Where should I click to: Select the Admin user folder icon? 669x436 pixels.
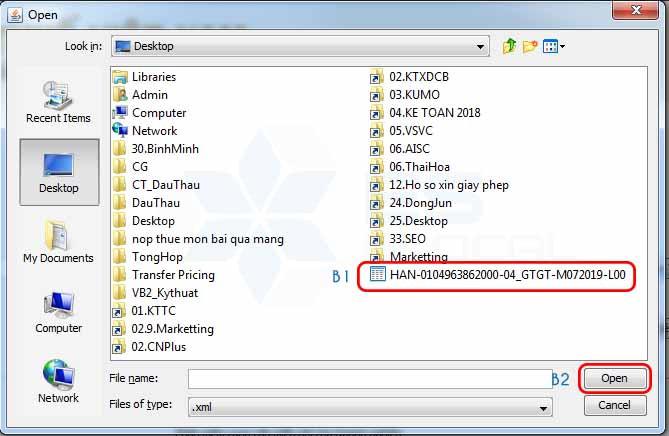[120, 95]
